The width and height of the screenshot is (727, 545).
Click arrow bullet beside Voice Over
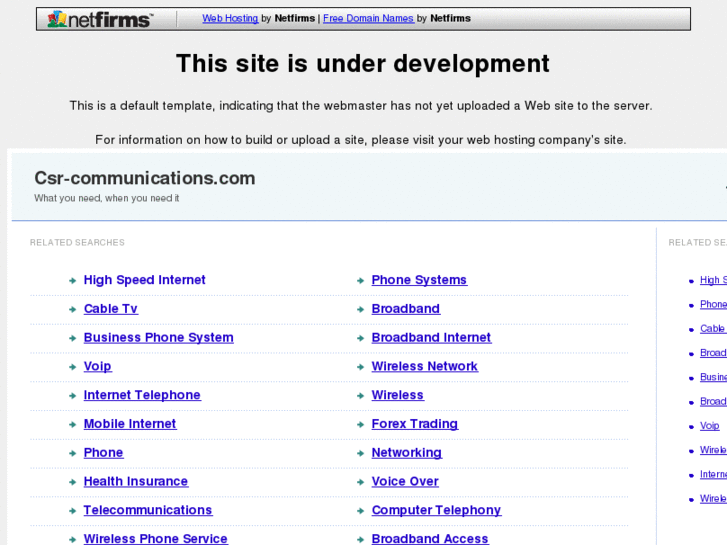(360, 482)
